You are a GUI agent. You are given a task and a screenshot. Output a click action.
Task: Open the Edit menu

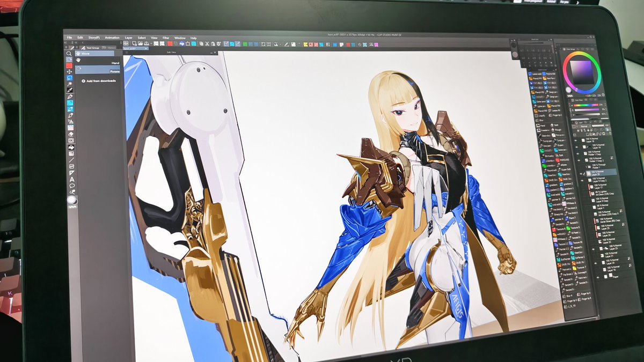(x=80, y=38)
